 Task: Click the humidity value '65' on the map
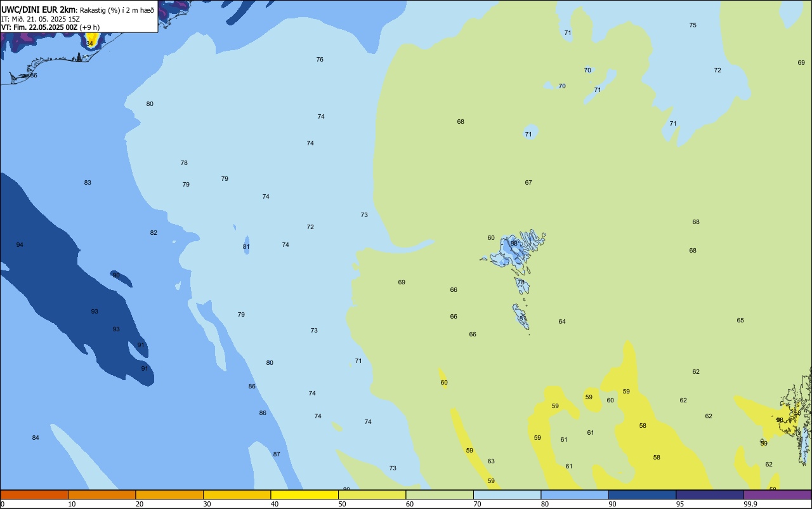point(740,321)
